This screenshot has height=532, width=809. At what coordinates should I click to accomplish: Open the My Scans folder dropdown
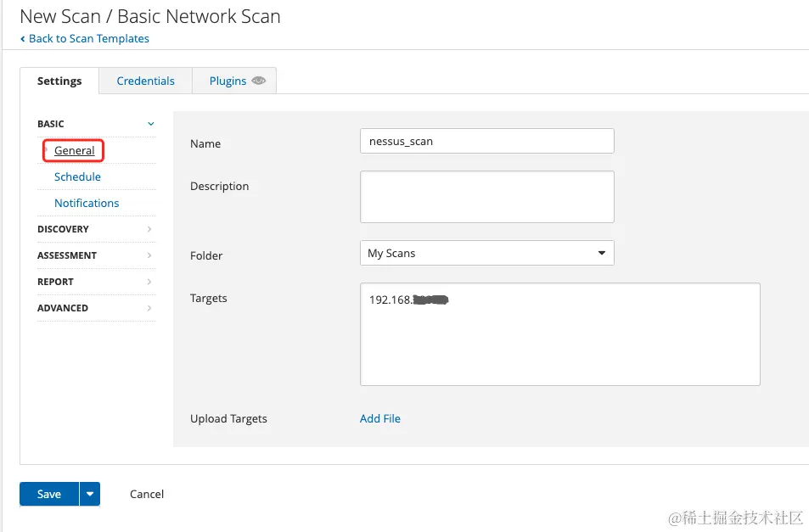[x=487, y=253]
